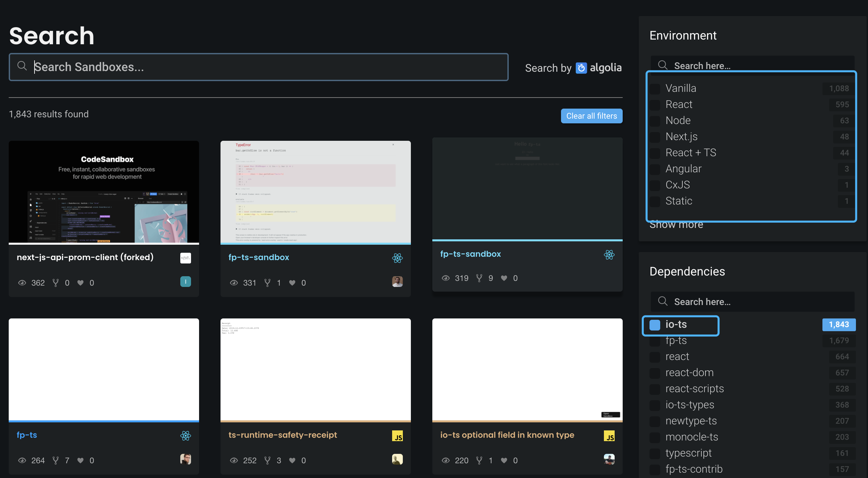The height and width of the screenshot is (478, 868).
Task: Click the React icon on fp-ts card
Action: tap(185, 435)
